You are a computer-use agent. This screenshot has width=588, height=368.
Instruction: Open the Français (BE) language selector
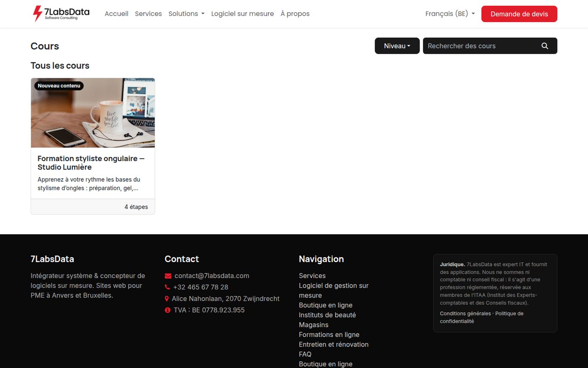coord(450,14)
